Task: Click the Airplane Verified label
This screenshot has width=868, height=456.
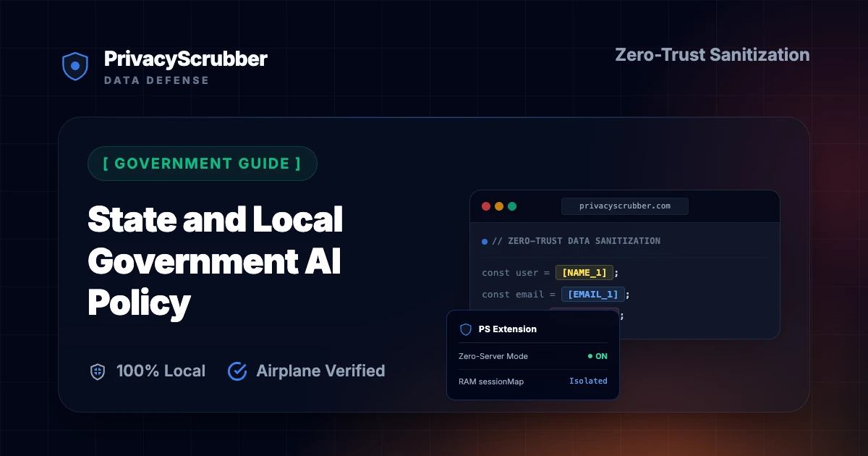Action: pos(320,371)
